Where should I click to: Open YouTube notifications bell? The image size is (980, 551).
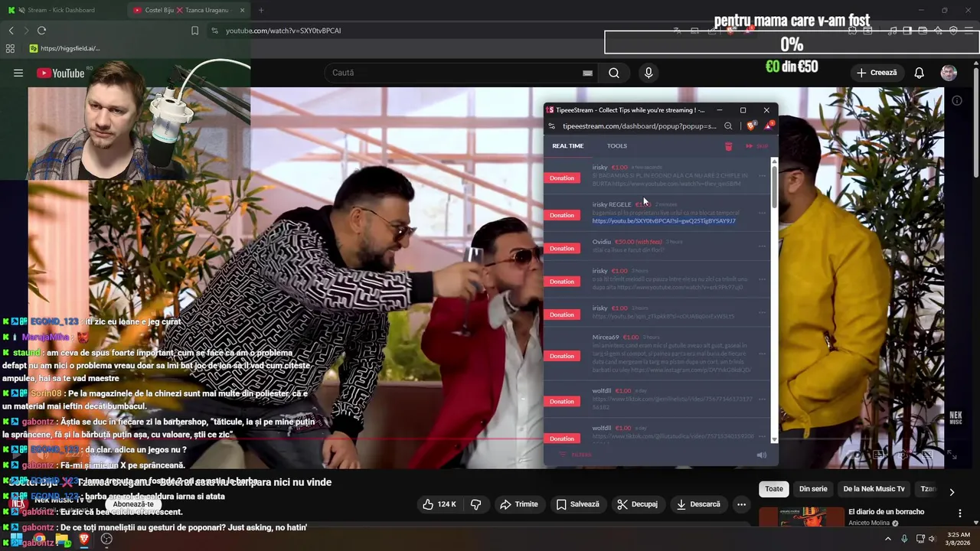pos(919,73)
